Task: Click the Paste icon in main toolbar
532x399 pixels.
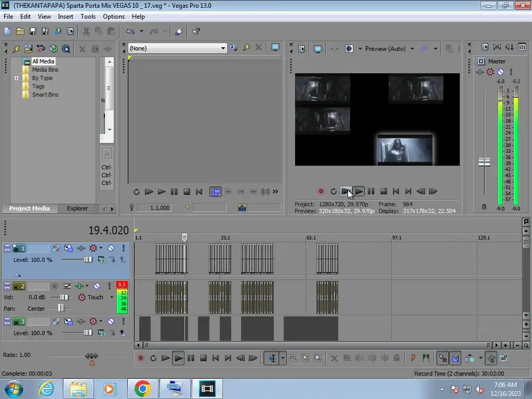Action: (111, 31)
